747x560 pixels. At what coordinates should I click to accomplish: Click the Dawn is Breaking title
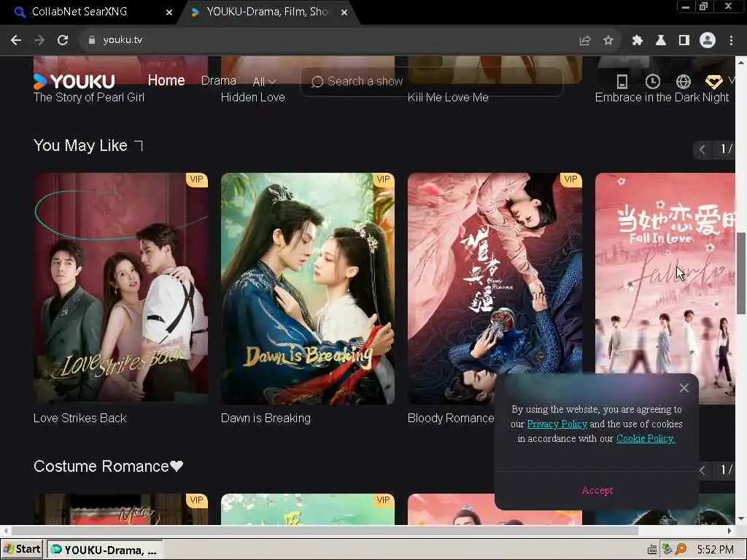[x=266, y=418]
